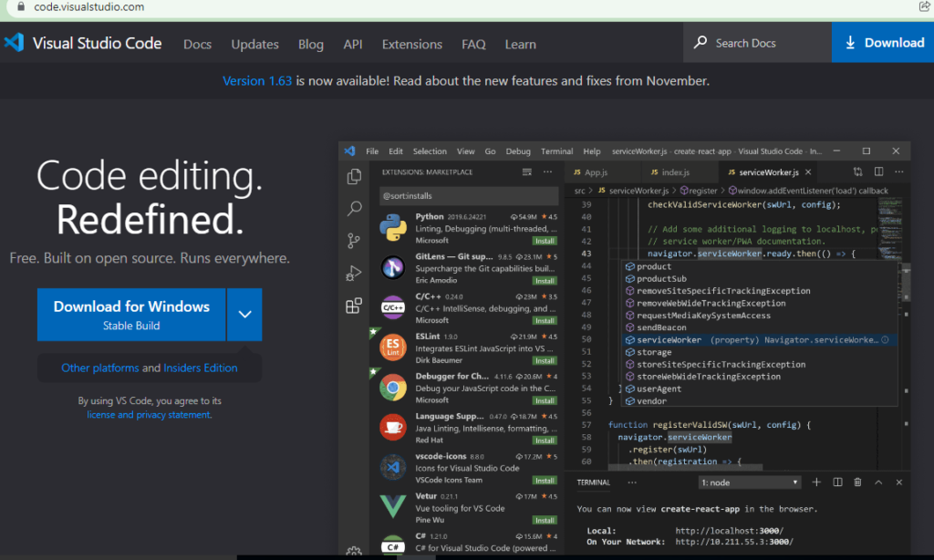
Task: Install the GitLens extension
Action: pos(545,281)
